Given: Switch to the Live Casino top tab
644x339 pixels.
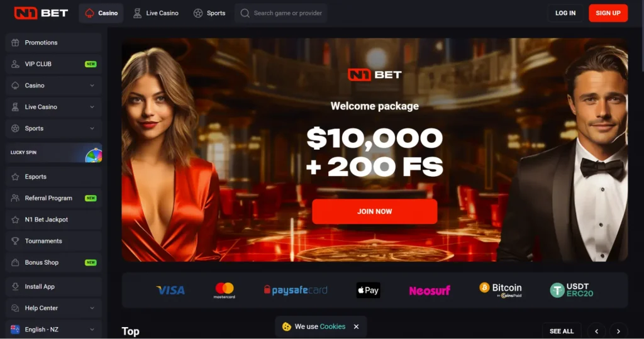Looking at the screenshot, I should [156, 13].
